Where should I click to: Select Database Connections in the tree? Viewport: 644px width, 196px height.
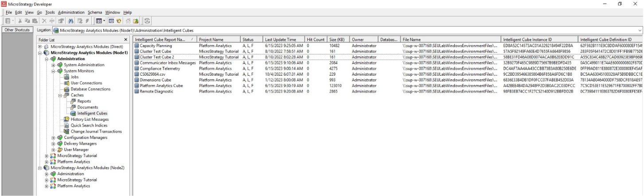90,89
